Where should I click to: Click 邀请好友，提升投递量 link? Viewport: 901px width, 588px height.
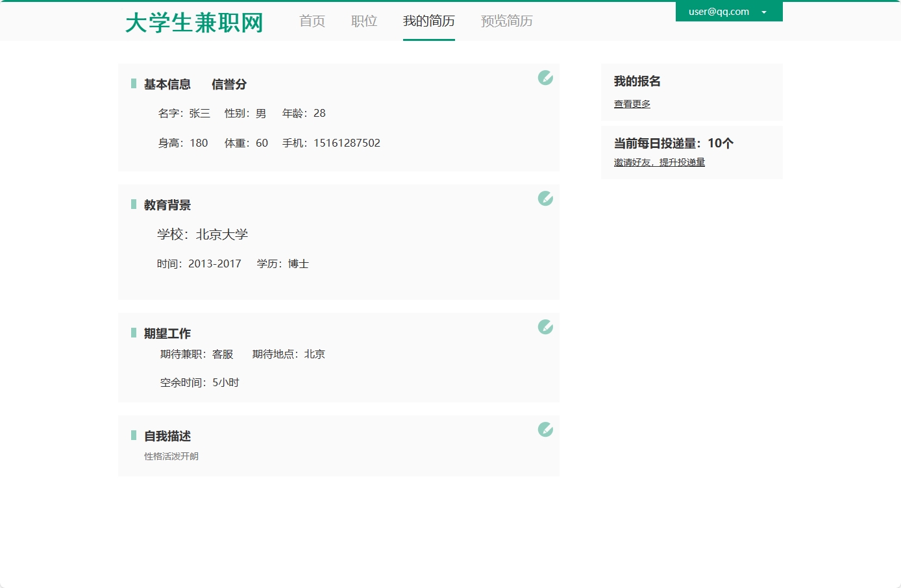coord(659,162)
